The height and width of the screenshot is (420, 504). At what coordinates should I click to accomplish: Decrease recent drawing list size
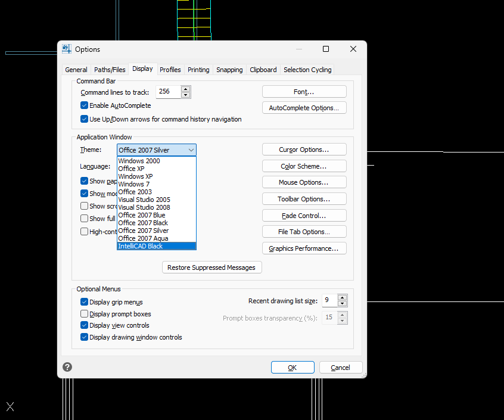[x=343, y=304]
